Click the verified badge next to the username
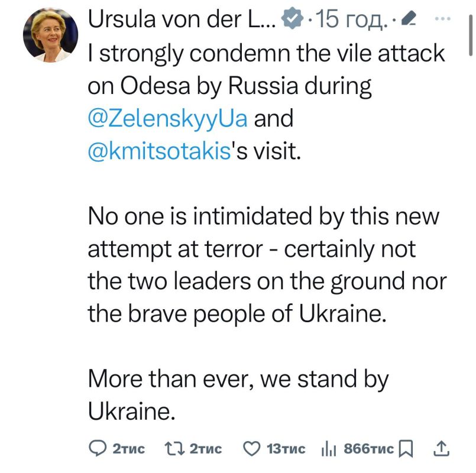This screenshot has height=473, width=476. [x=290, y=18]
